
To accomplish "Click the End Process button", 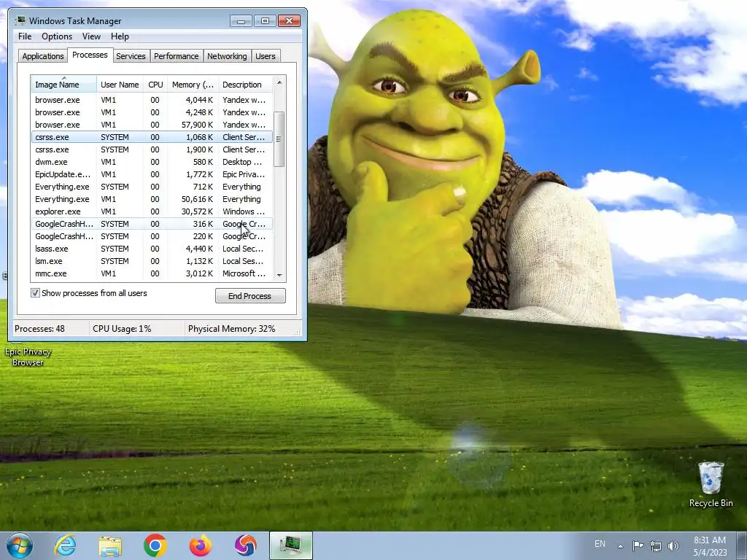I will click(250, 296).
